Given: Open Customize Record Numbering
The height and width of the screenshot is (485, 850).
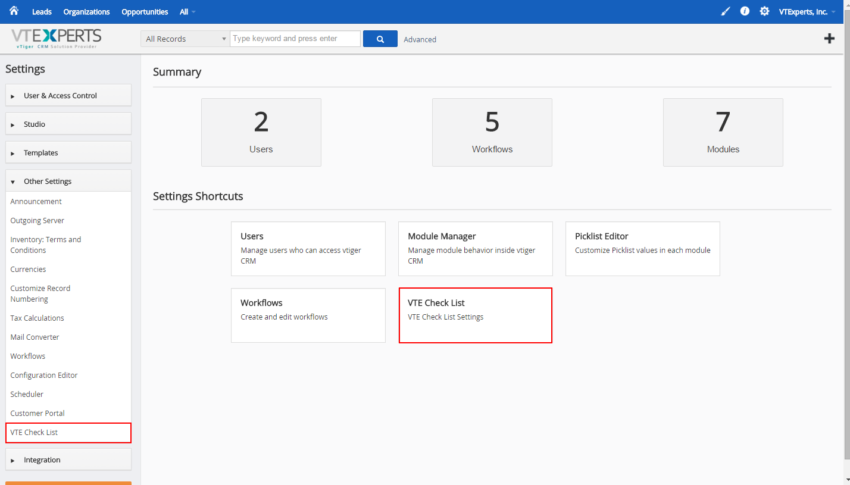Looking at the screenshot, I should click(x=40, y=294).
